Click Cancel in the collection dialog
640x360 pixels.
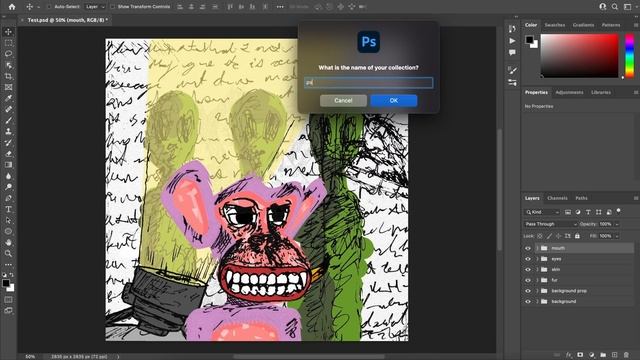pyautogui.click(x=343, y=100)
